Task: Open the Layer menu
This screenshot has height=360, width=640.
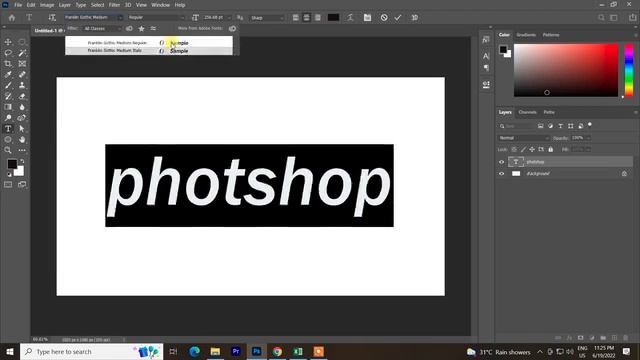Action: 64,5
